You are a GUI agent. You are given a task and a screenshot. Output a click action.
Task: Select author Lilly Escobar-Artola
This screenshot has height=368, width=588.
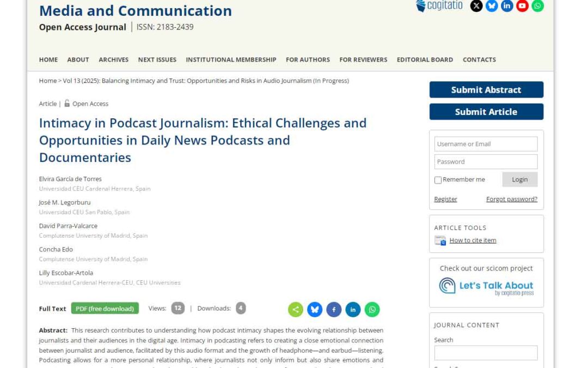(66, 273)
